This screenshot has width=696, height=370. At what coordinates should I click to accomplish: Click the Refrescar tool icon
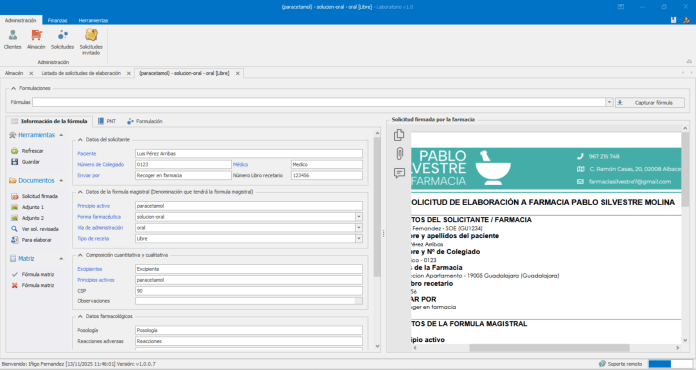[15, 151]
